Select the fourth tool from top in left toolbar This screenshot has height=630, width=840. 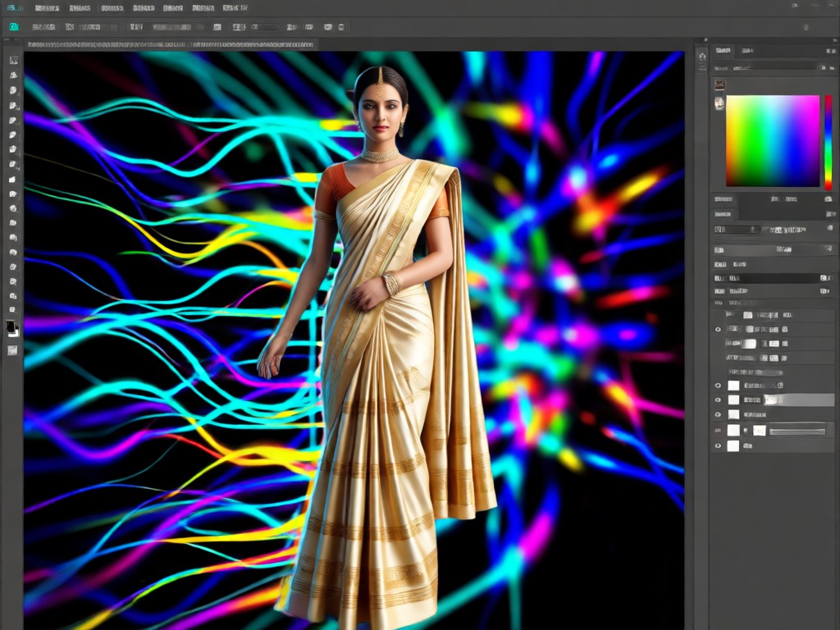click(13, 106)
